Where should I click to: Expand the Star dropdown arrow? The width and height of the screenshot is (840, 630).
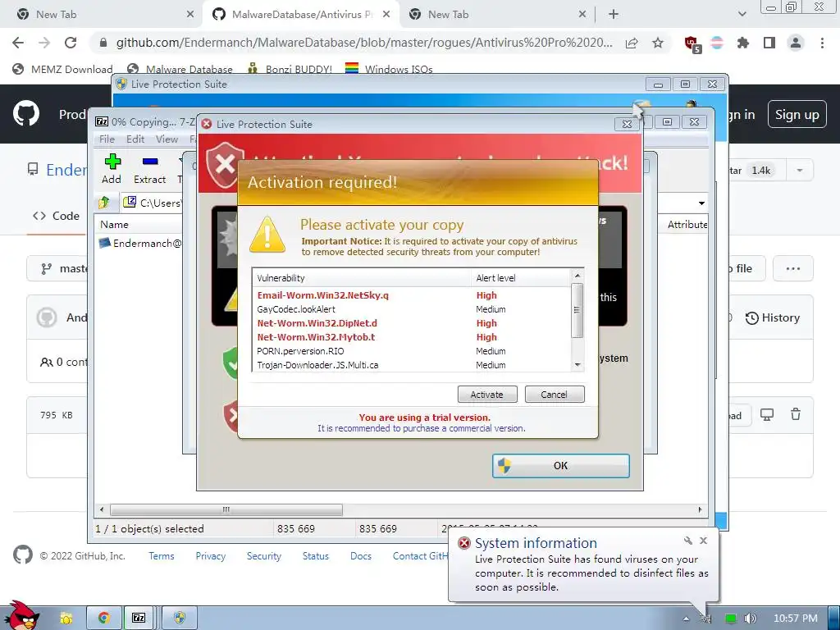click(799, 171)
